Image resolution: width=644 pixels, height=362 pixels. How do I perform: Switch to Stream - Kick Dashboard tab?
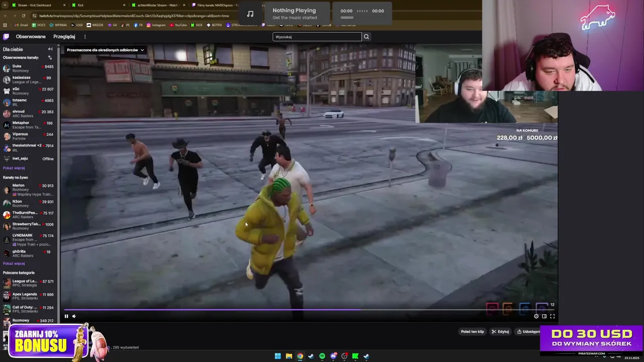point(39,5)
